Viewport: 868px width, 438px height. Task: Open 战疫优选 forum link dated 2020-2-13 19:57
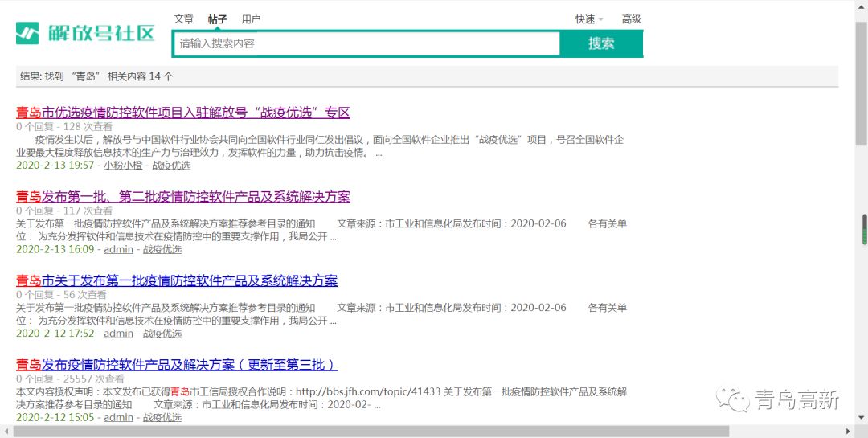[172, 165]
